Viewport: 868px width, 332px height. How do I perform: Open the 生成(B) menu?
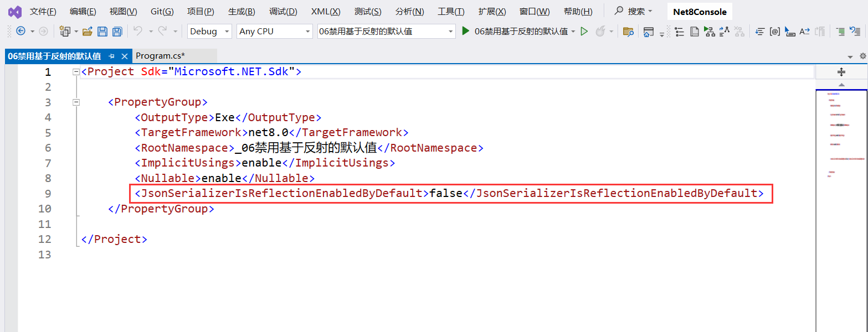pos(242,12)
